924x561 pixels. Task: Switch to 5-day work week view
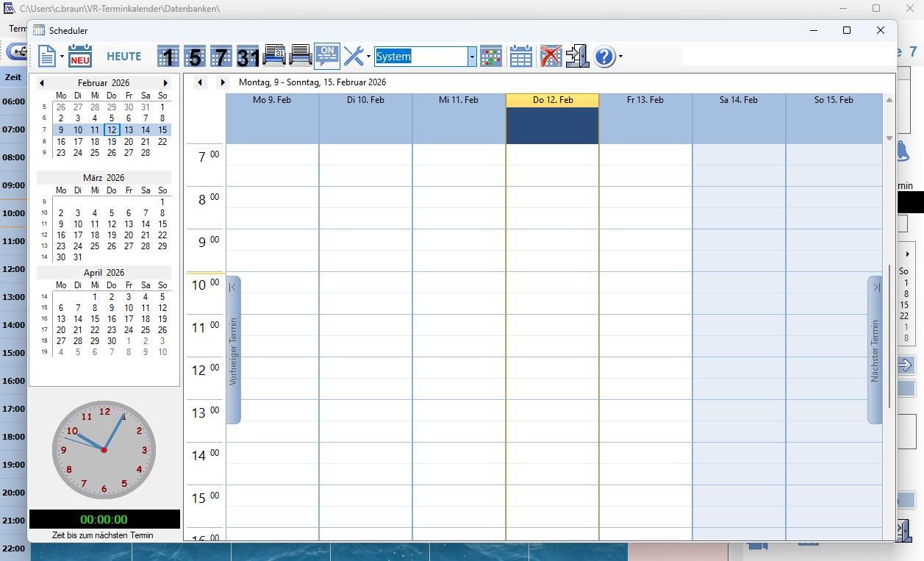[194, 57]
